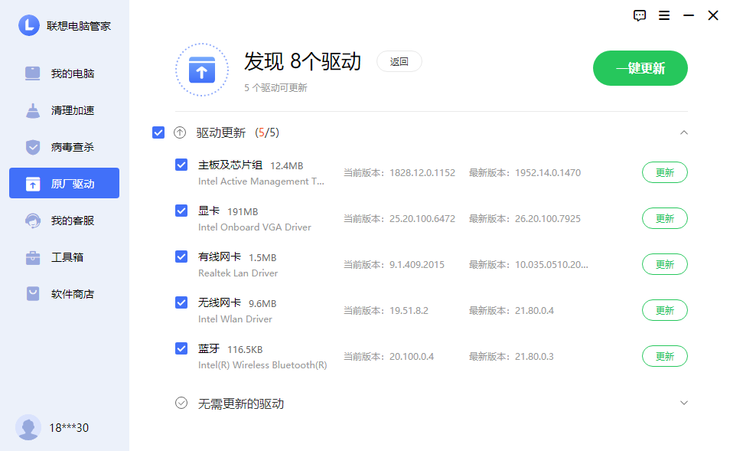Open the hamburger menu icon

pos(665,15)
